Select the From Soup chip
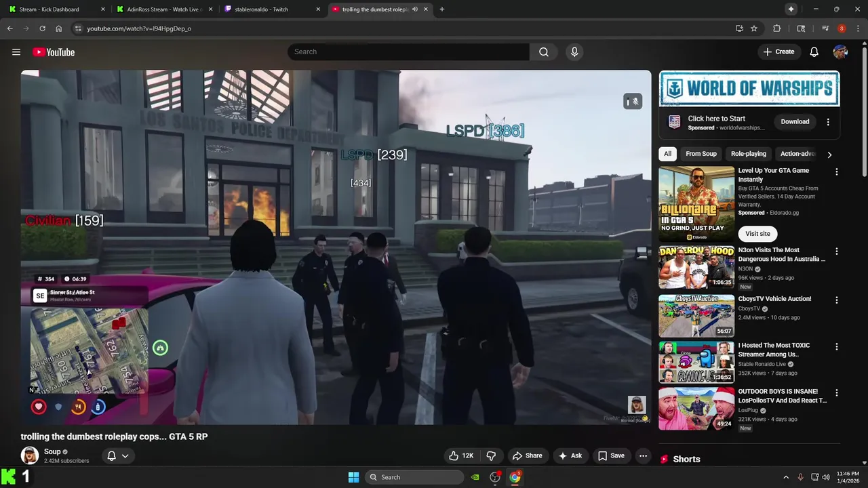Screen dimensions: 868x488 pos(701,154)
